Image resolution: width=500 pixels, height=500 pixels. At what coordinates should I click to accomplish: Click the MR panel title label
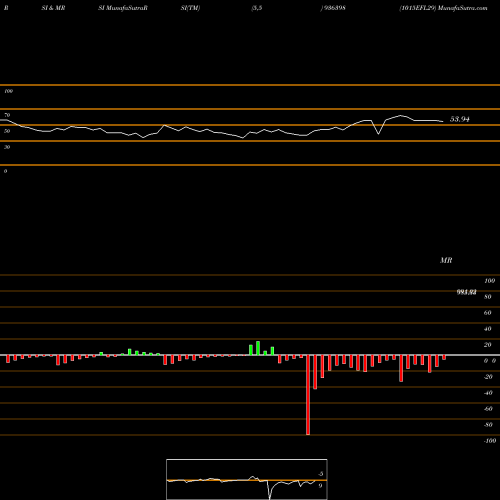pos(446,260)
